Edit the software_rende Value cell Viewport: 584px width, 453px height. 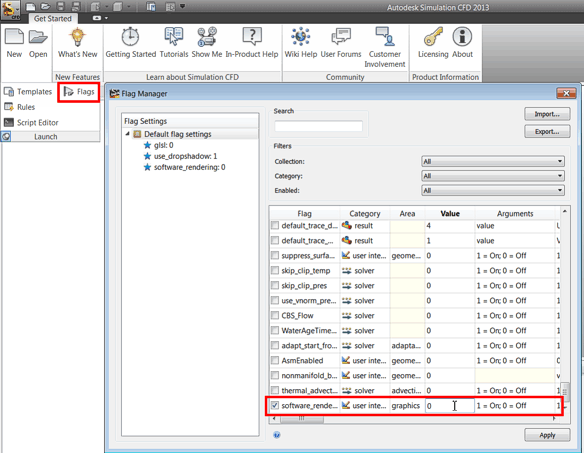click(x=450, y=405)
